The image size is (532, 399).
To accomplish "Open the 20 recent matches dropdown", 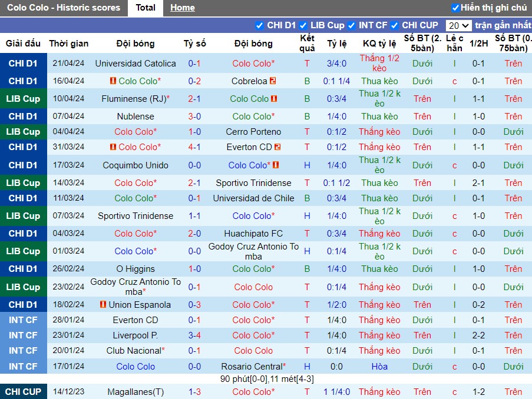I will pyautogui.click(x=458, y=25).
